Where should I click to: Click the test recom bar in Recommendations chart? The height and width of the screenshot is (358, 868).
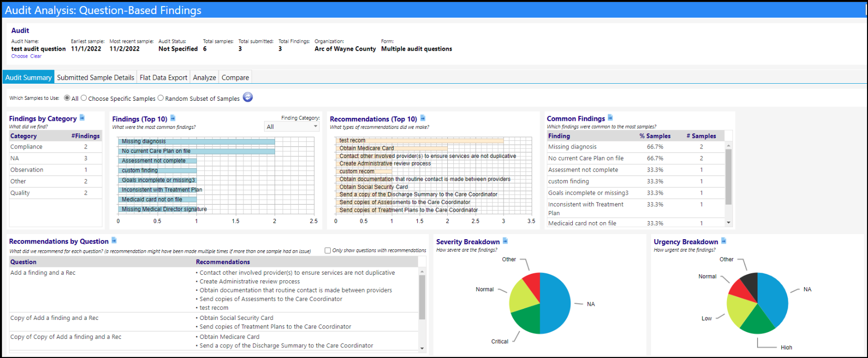click(420, 140)
